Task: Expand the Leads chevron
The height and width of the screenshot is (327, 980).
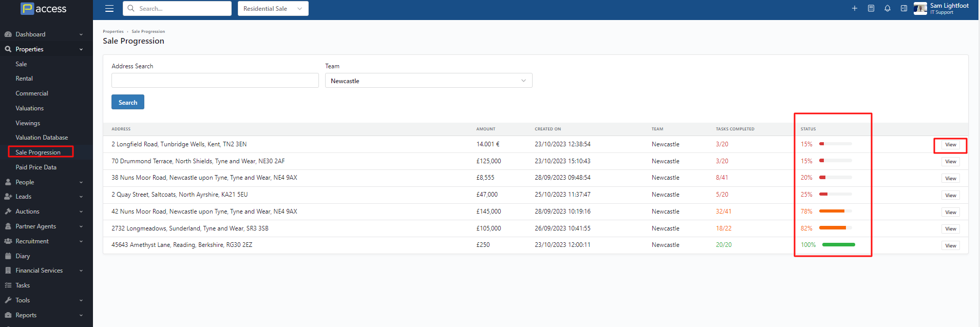Action: pos(81,197)
